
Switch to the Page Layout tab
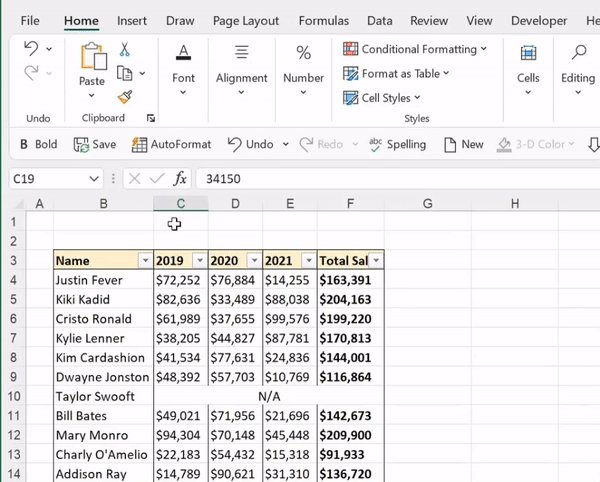(x=246, y=21)
